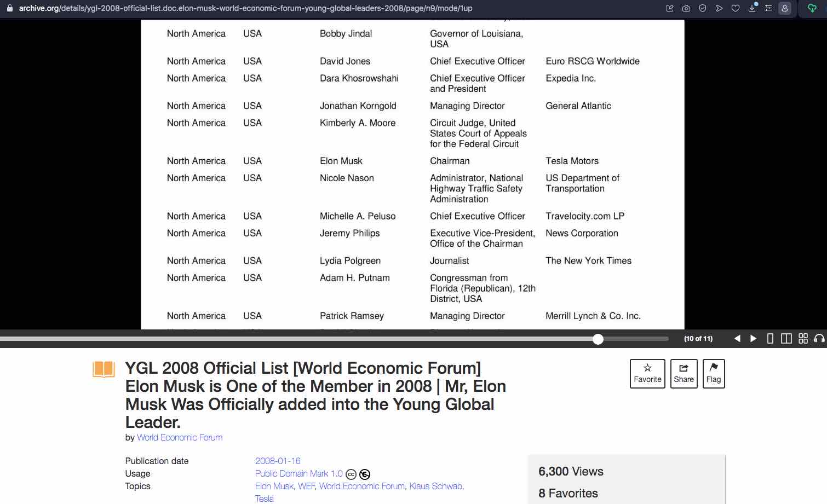Click the headphones read aloud icon
Image resolution: width=827 pixels, height=504 pixels.
click(819, 339)
